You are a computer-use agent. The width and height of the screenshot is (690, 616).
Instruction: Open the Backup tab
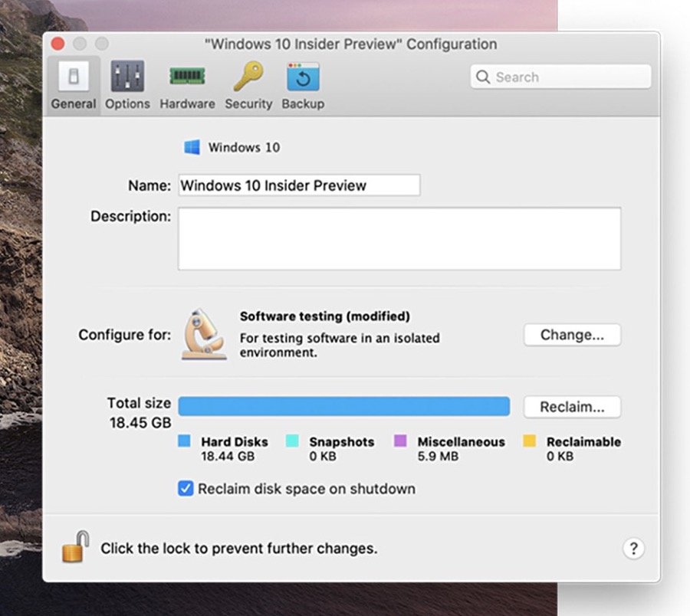(x=303, y=86)
